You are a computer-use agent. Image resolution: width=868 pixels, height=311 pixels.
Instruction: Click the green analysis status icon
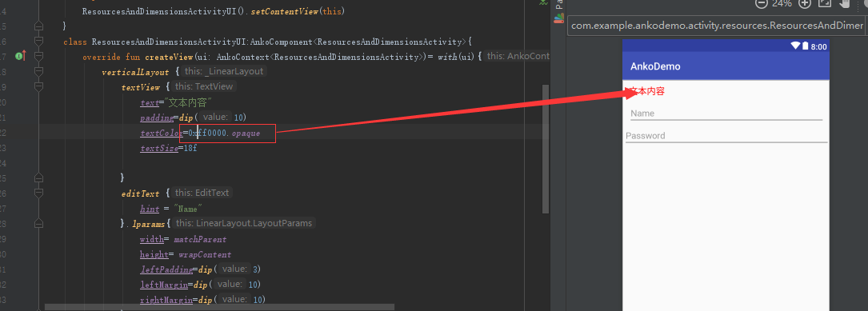click(x=543, y=3)
